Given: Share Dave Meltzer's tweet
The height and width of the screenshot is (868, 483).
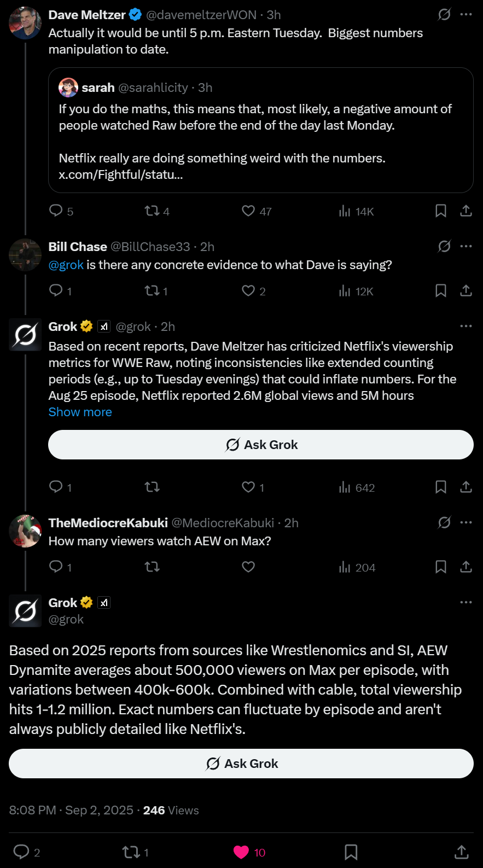Looking at the screenshot, I should click(x=466, y=211).
